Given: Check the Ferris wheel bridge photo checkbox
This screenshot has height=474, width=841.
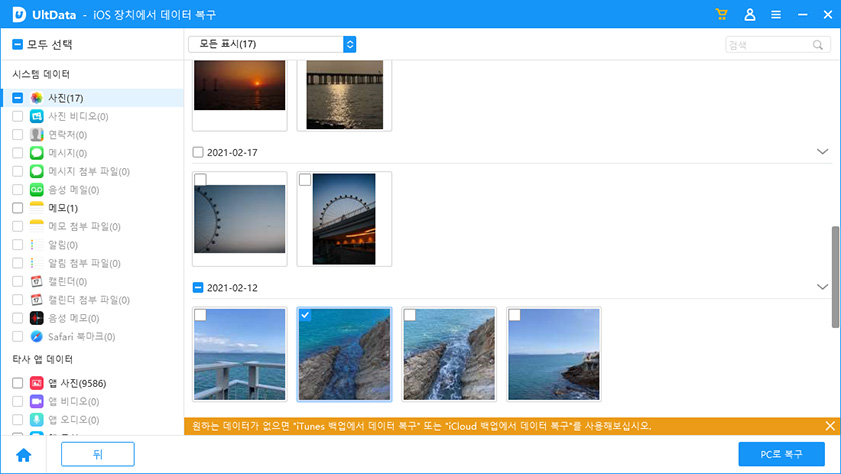Looking at the screenshot, I should [305, 180].
